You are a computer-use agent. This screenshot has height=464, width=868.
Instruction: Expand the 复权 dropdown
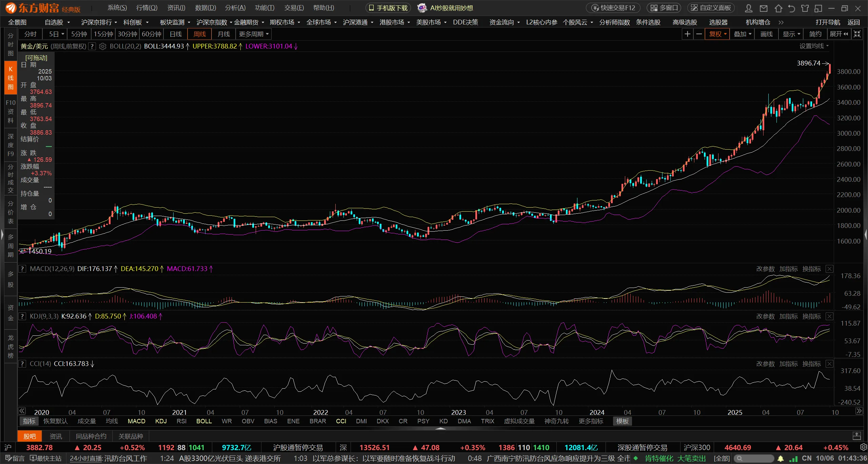[717, 34]
